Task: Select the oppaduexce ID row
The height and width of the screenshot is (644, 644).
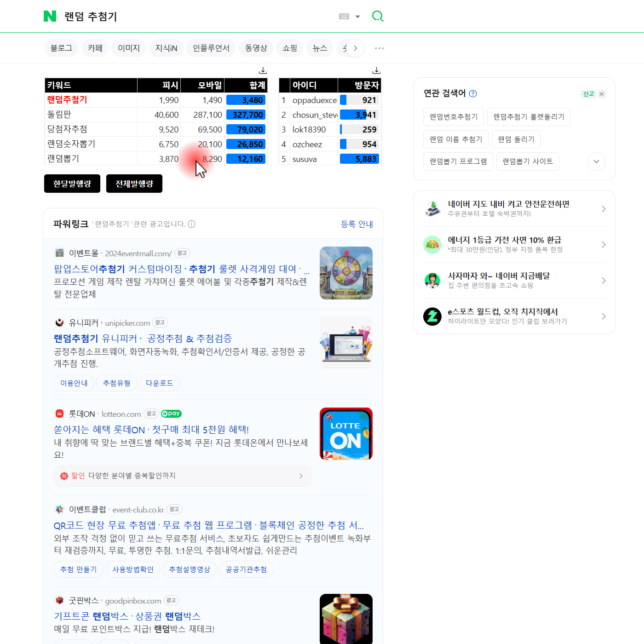Action: (330, 100)
